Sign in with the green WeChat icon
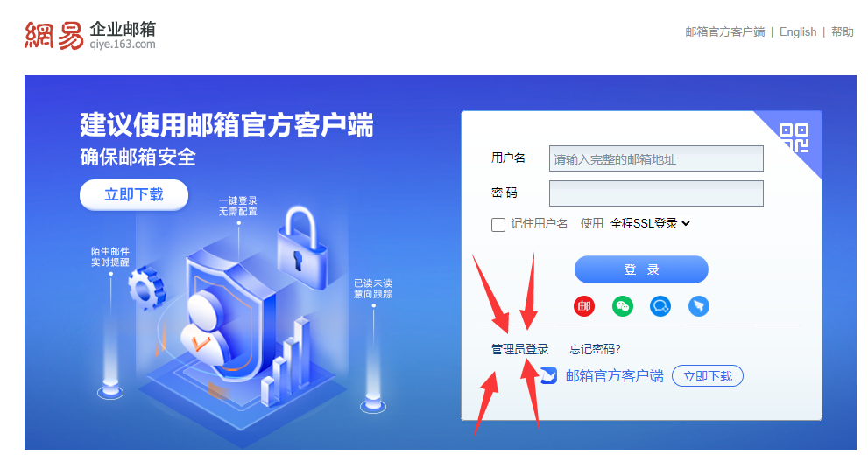This screenshot has height=462, width=868. click(622, 306)
